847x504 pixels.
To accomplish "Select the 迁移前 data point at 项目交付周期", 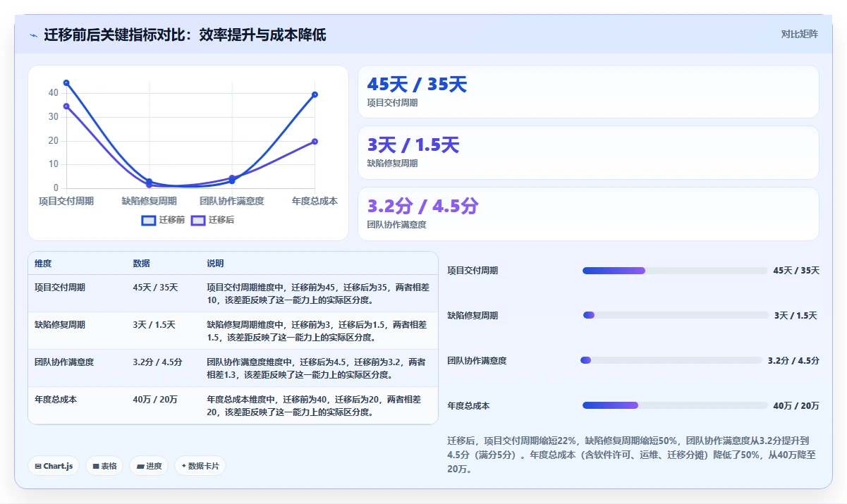I will (66, 82).
